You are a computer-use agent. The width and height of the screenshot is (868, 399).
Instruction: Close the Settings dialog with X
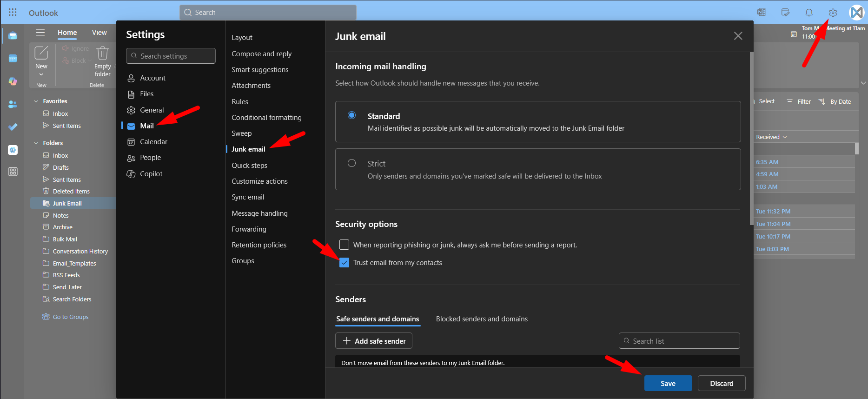[738, 36]
